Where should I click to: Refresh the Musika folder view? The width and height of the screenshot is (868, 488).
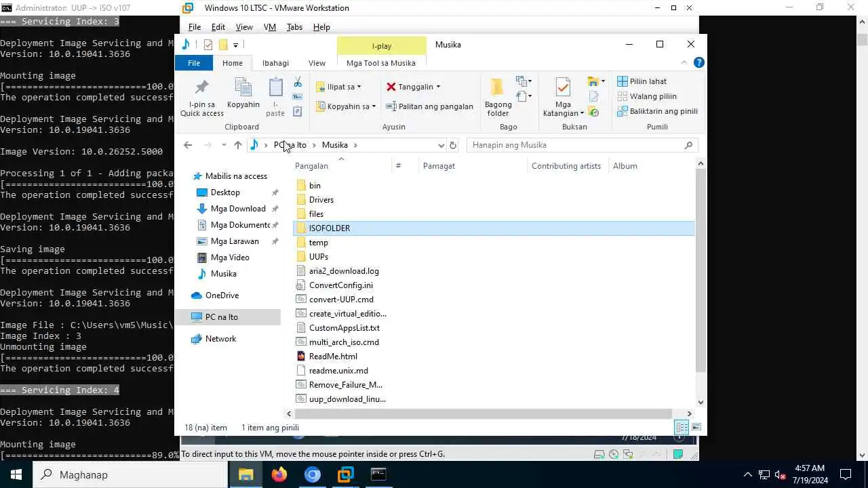coord(453,145)
